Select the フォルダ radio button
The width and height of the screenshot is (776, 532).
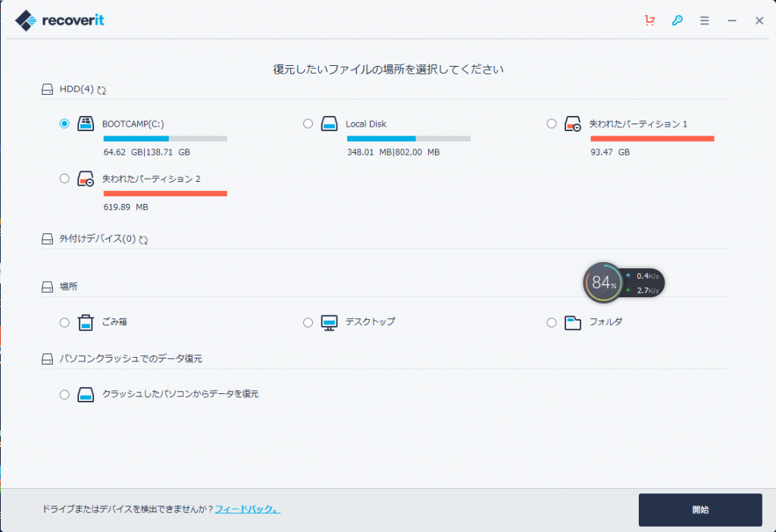pos(552,323)
